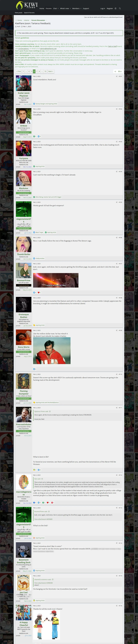Click the share icon on post #116
Image resolution: width=138 pixels, height=644 pixels.
(x=117, y=606)
